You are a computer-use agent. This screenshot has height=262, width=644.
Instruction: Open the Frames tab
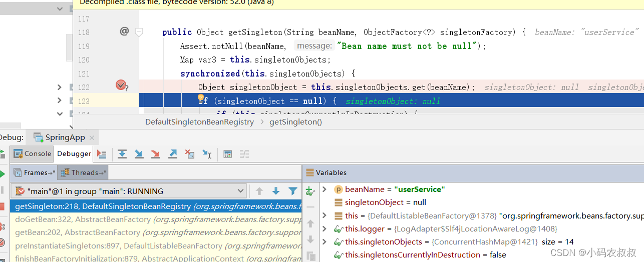click(34, 172)
